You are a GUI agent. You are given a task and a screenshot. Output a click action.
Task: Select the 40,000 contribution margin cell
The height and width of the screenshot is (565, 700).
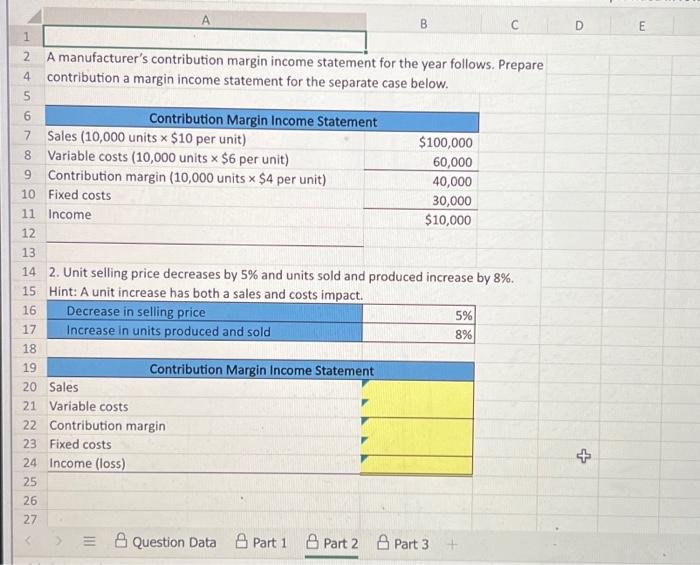(421, 181)
